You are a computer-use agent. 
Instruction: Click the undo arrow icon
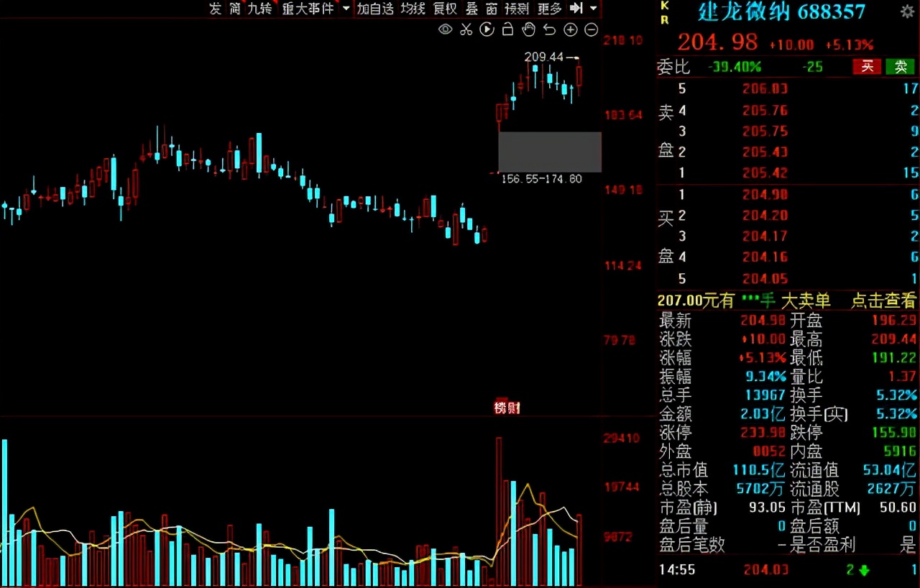click(x=550, y=29)
